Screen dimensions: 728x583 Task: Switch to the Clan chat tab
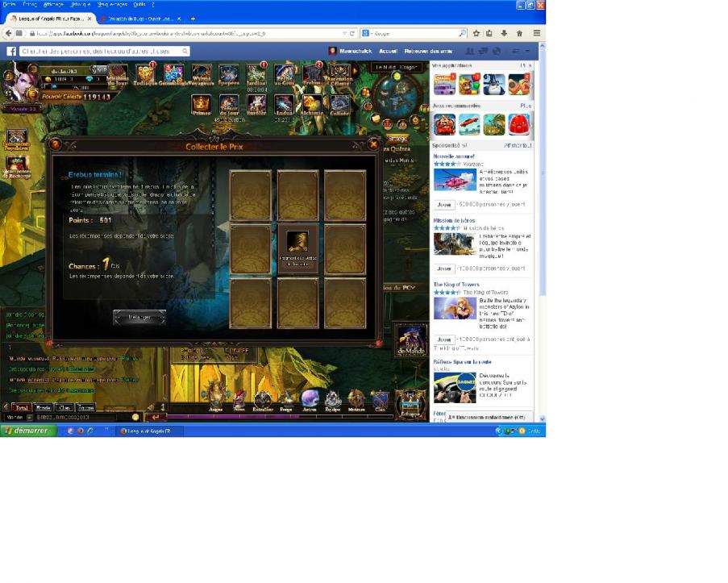click(64, 408)
